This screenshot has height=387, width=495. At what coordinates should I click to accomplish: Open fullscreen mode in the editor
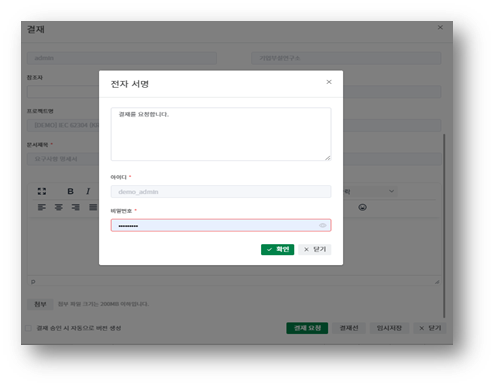pos(42,191)
